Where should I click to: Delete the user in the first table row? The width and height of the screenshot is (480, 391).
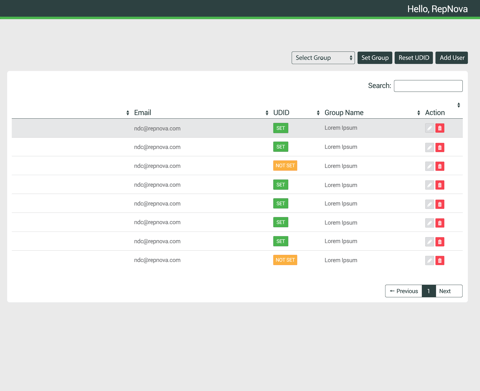pyautogui.click(x=440, y=128)
